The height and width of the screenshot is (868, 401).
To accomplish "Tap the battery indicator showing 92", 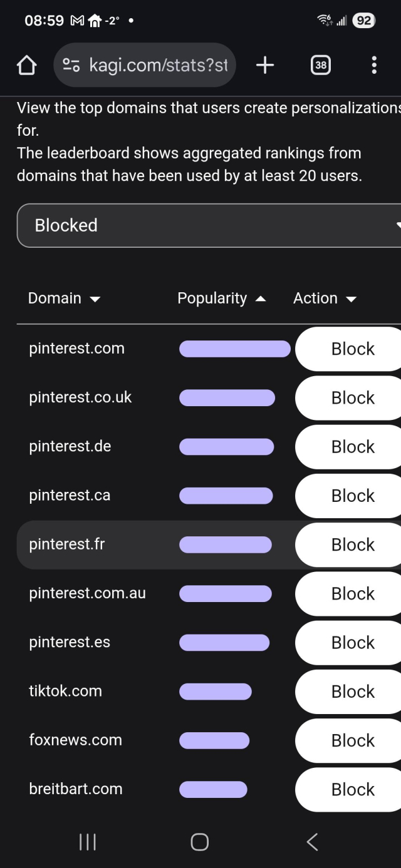I will [x=365, y=19].
